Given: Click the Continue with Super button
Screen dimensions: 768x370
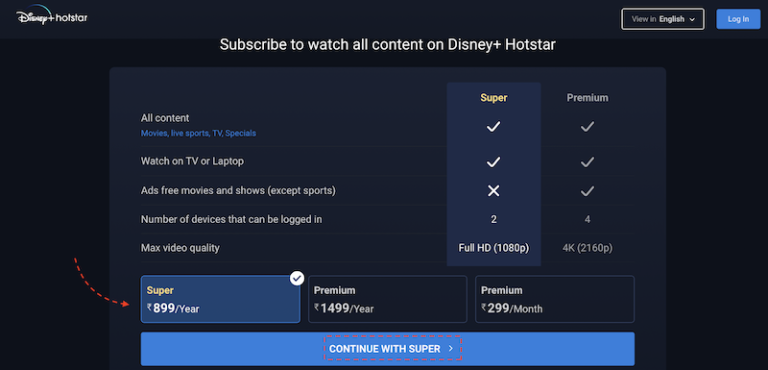Looking at the screenshot, I should pyautogui.click(x=387, y=348).
